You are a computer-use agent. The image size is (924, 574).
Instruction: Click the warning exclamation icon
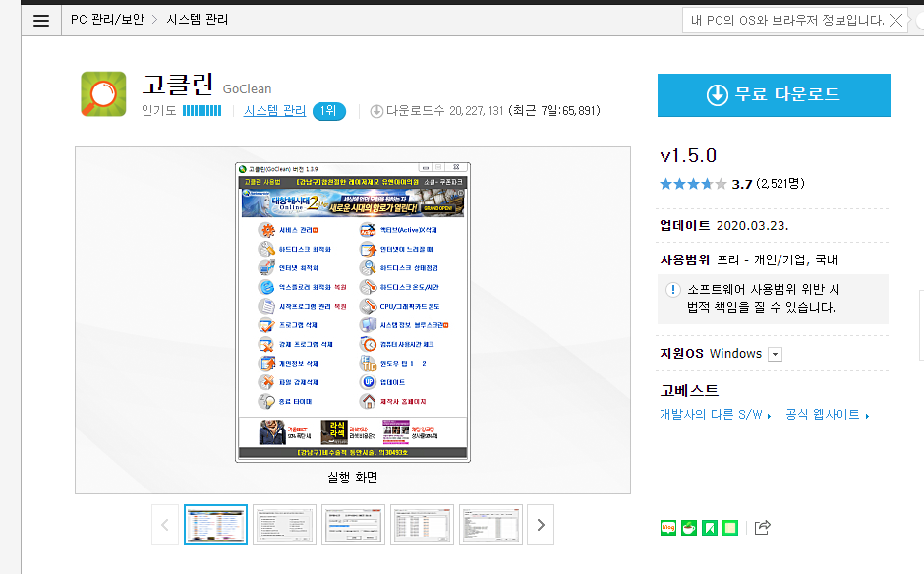673,290
